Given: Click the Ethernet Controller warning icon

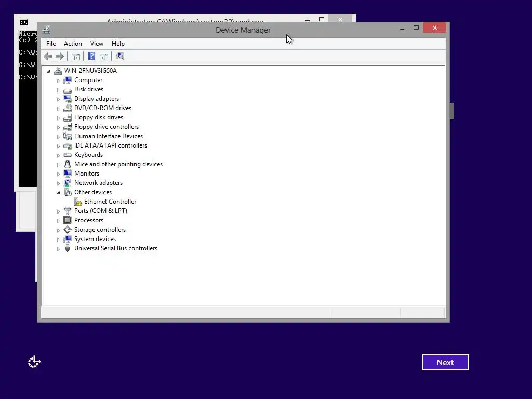Looking at the screenshot, I should click(x=78, y=202).
